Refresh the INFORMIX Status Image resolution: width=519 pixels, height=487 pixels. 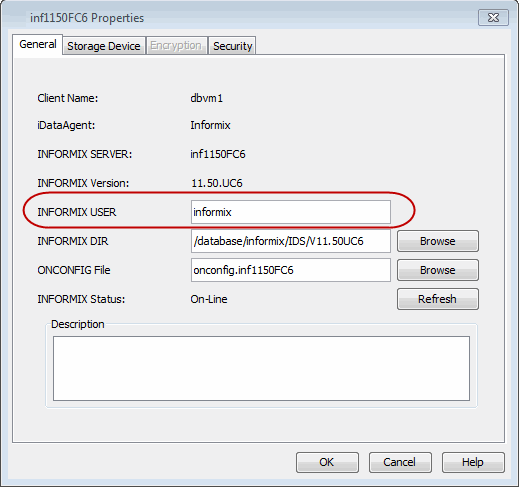[438, 299]
